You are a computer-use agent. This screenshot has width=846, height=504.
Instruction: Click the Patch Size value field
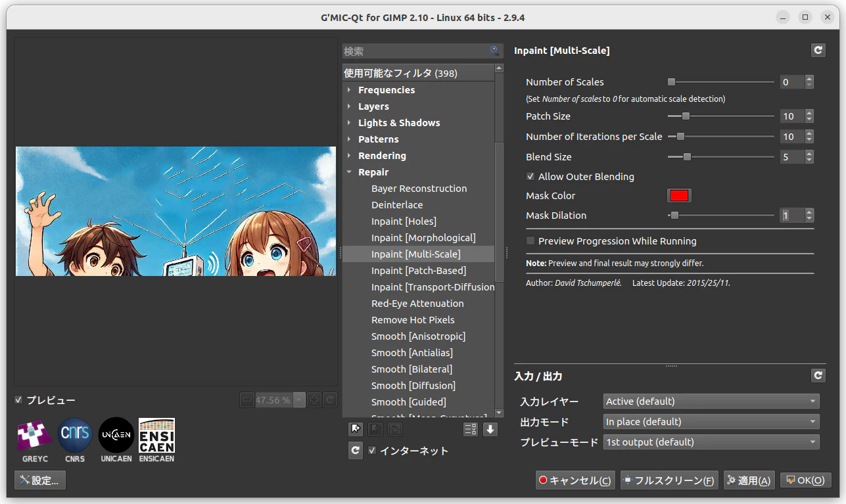coord(792,116)
